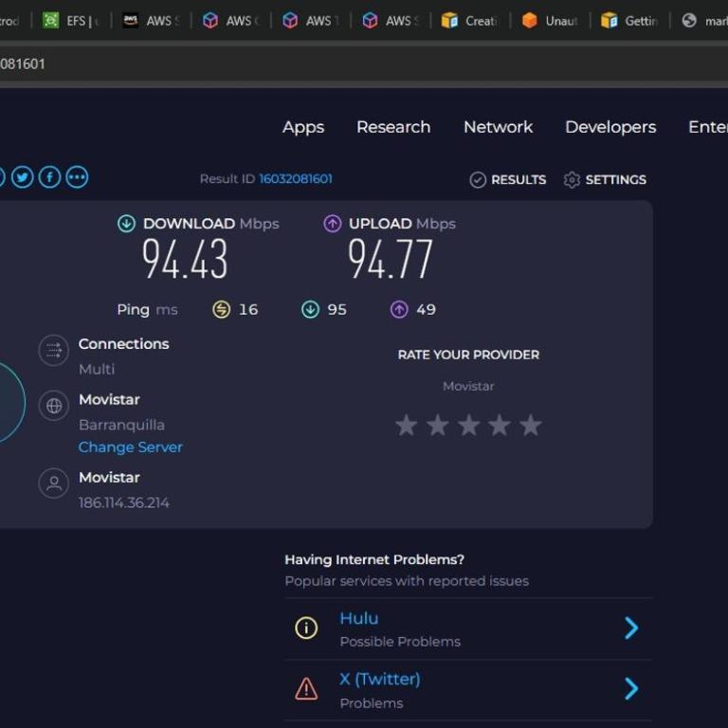Image resolution: width=728 pixels, height=728 pixels.
Task: Switch to the EFS browser tab
Action: (x=71, y=20)
